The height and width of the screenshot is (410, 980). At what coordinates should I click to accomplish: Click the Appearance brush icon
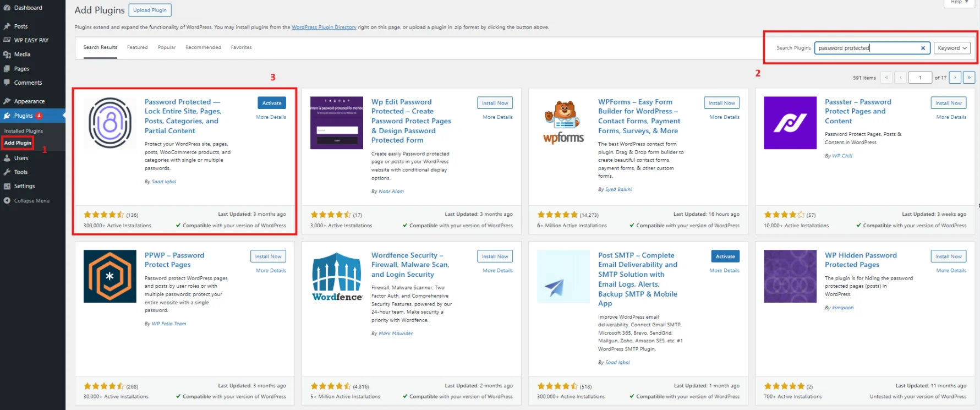(x=7, y=101)
